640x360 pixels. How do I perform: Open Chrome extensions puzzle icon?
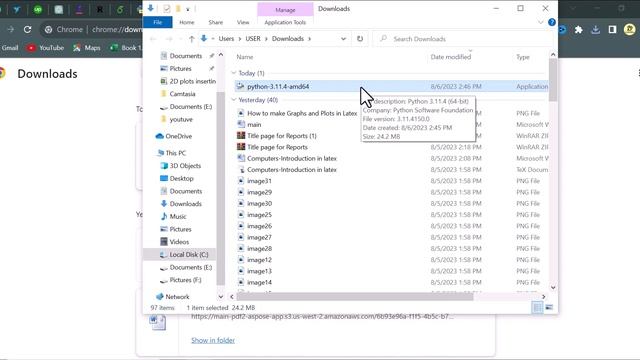coord(578,29)
